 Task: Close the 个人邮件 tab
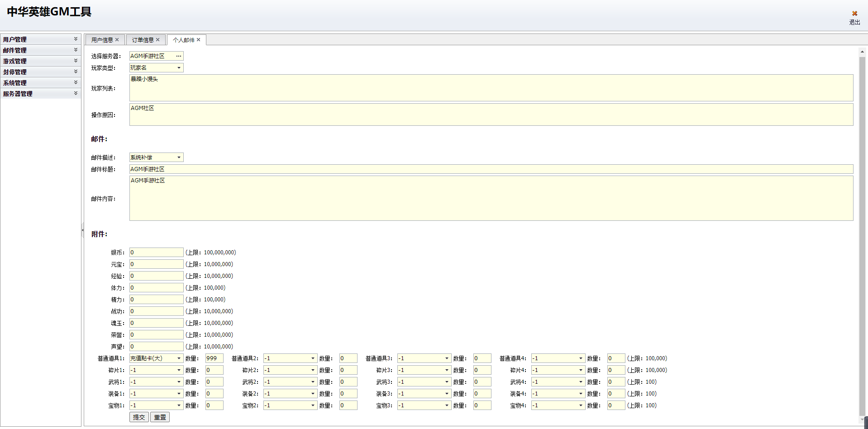(198, 40)
